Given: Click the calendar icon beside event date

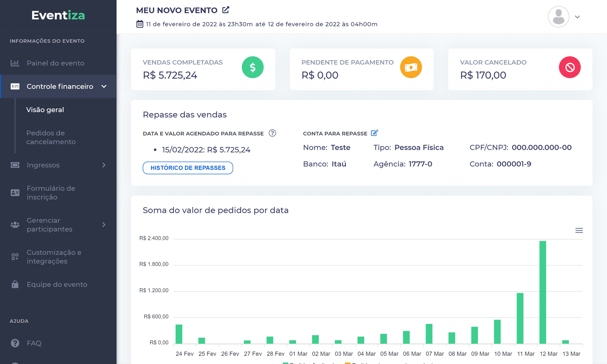Looking at the screenshot, I should pyautogui.click(x=140, y=24).
